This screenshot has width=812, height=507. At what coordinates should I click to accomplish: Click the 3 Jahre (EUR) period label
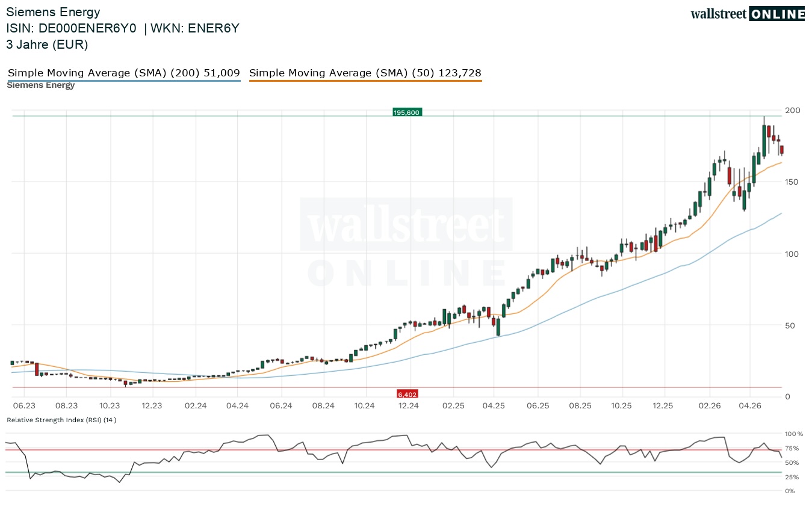point(47,45)
